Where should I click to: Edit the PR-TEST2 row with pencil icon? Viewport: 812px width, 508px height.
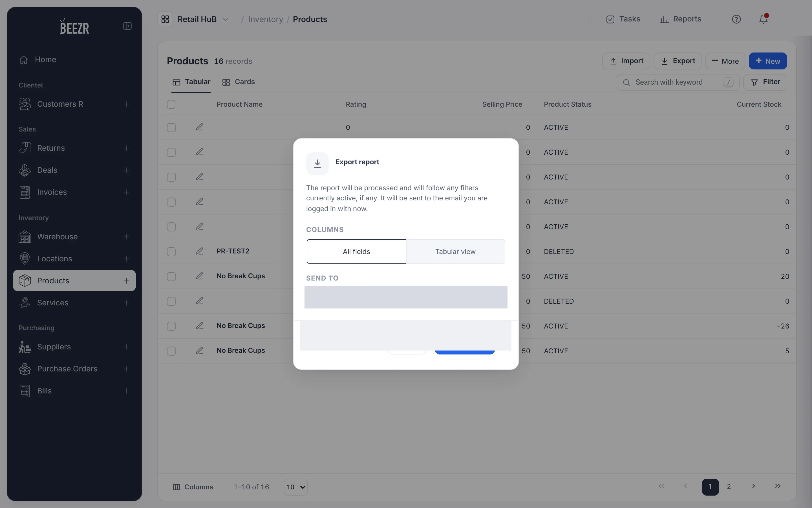point(200,251)
